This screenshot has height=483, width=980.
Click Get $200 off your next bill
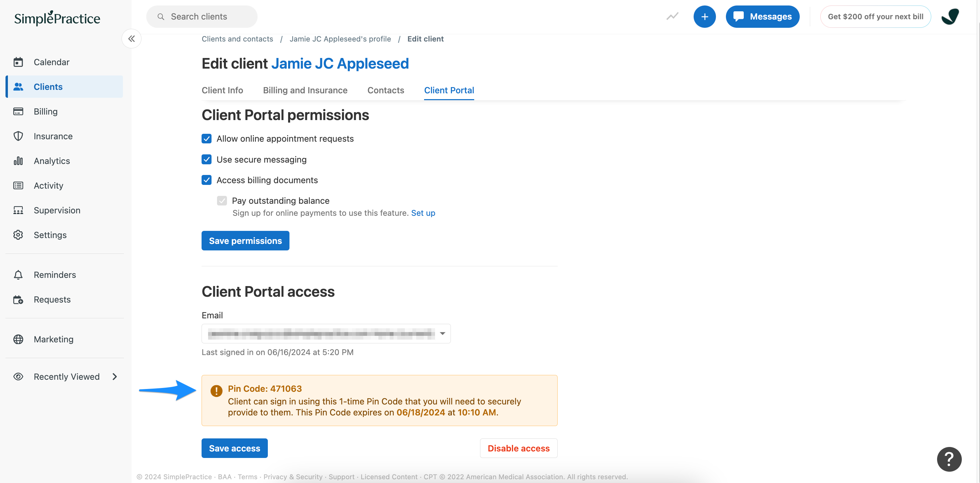pyautogui.click(x=875, y=16)
